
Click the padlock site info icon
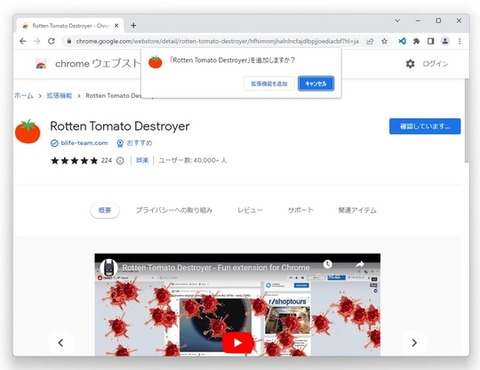69,41
